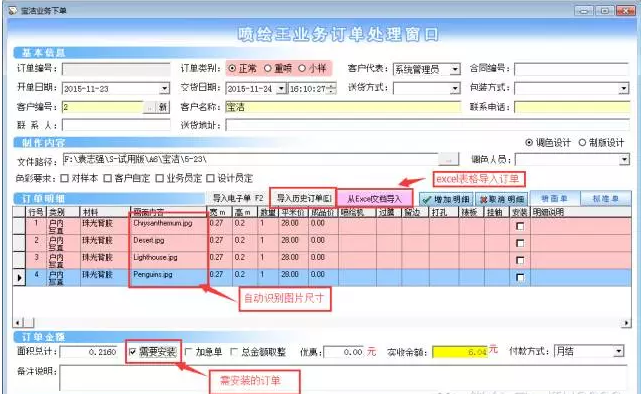The image size is (641, 394).
Task: Open customer lookup next to 客户编号 field
Action: [x=149, y=107]
